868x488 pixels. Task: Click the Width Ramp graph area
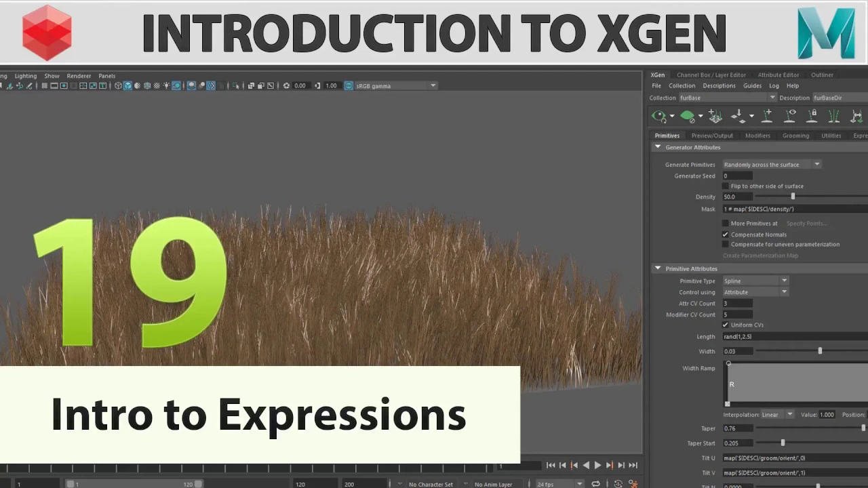point(797,384)
